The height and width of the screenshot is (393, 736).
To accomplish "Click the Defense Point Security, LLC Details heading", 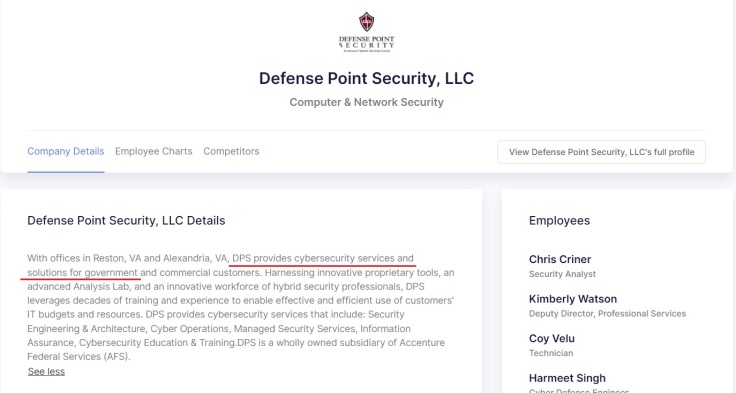I will tap(126, 221).
